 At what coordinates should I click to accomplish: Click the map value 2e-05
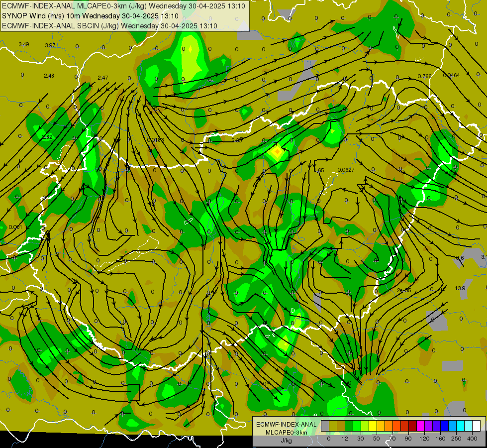(x=404, y=290)
